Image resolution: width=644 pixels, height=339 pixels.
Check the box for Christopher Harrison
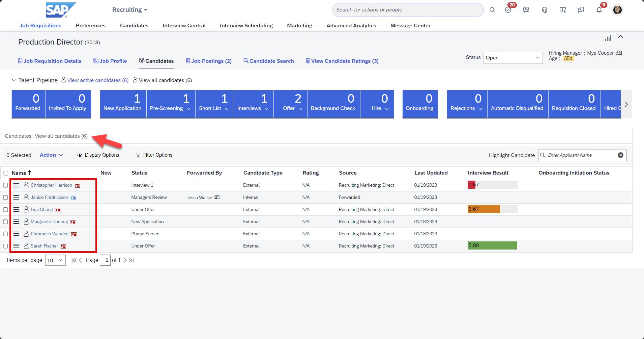click(x=5, y=185)
